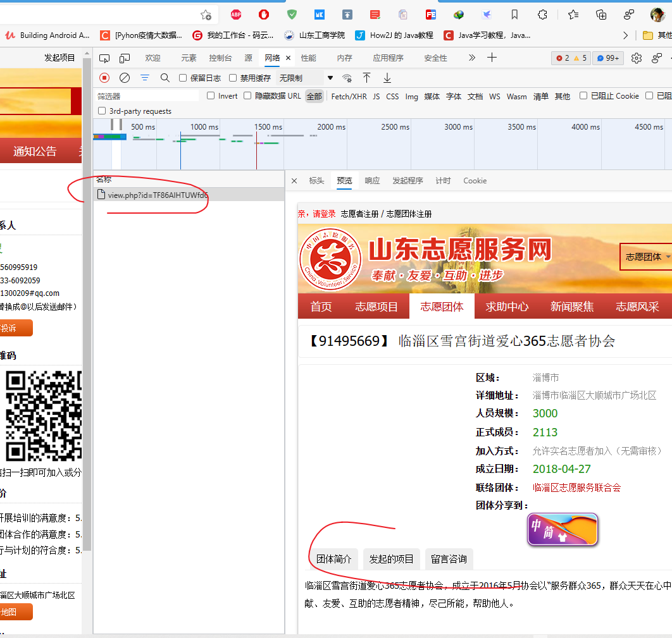
Task: Click the user profile avatar
Action: 657,15
